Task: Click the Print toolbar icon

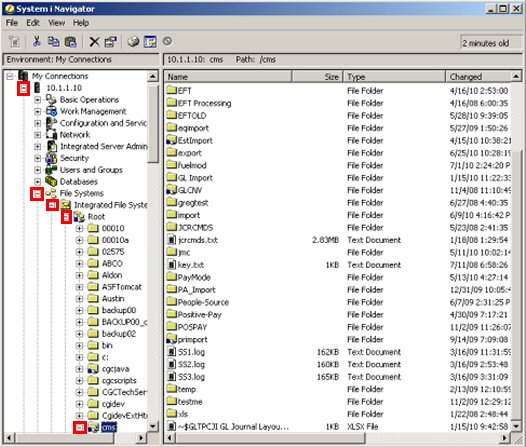Action: (133, 42)
